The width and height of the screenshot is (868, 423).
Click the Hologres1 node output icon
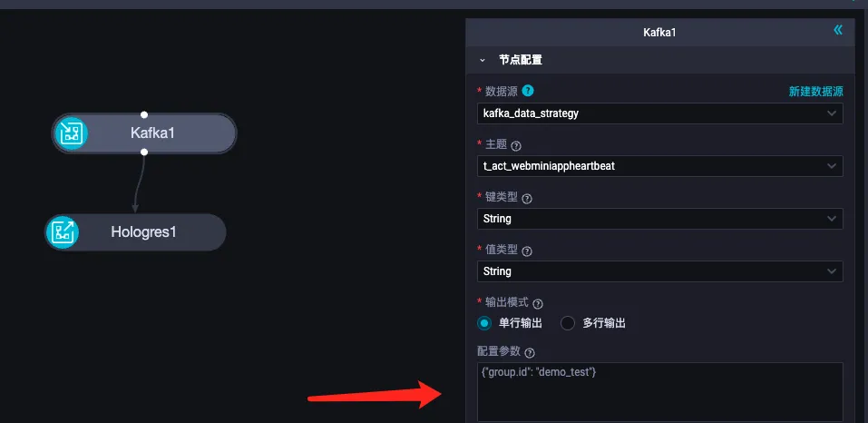pyautogui.click(x=62, y=232)
